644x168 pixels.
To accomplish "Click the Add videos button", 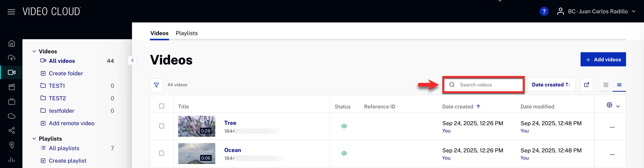I will tap(603, 60).
